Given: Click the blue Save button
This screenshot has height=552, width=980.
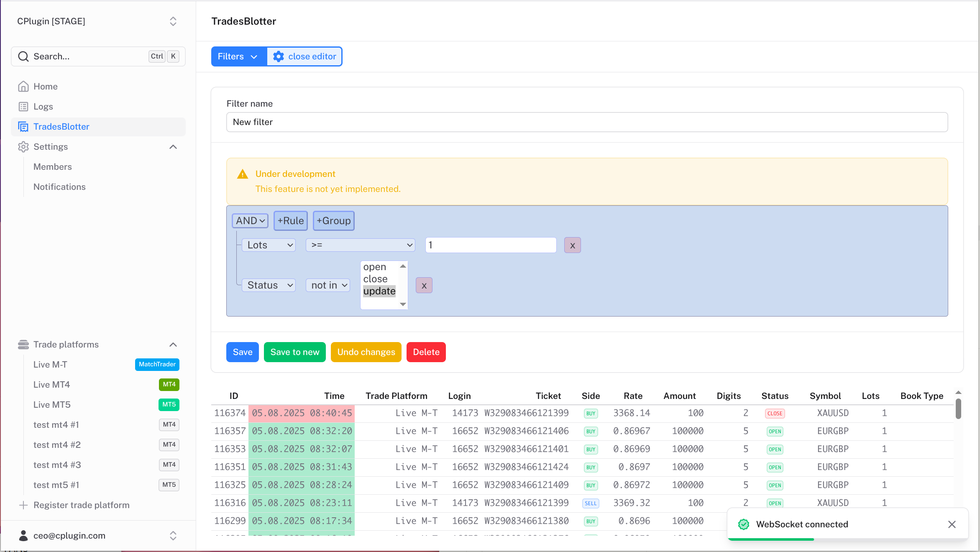Looking at the screenshot, I should point(243,352).
